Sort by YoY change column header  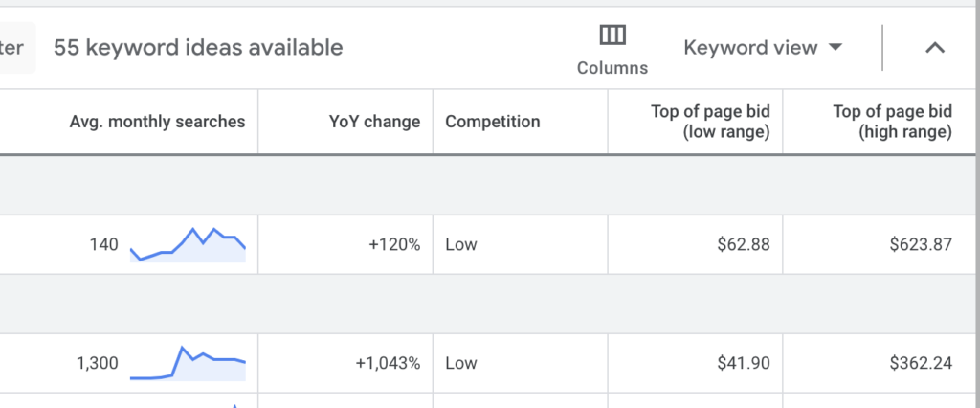click(374, 122)
